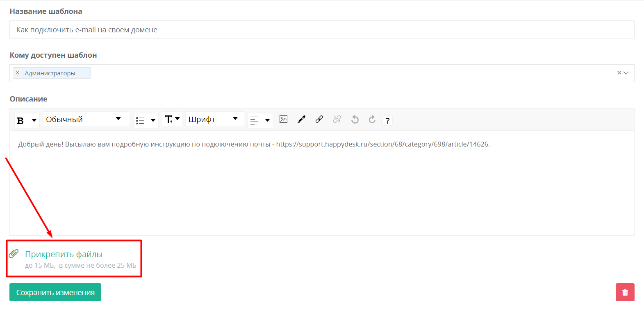Click the Название шаблона label

click(46, 11)
